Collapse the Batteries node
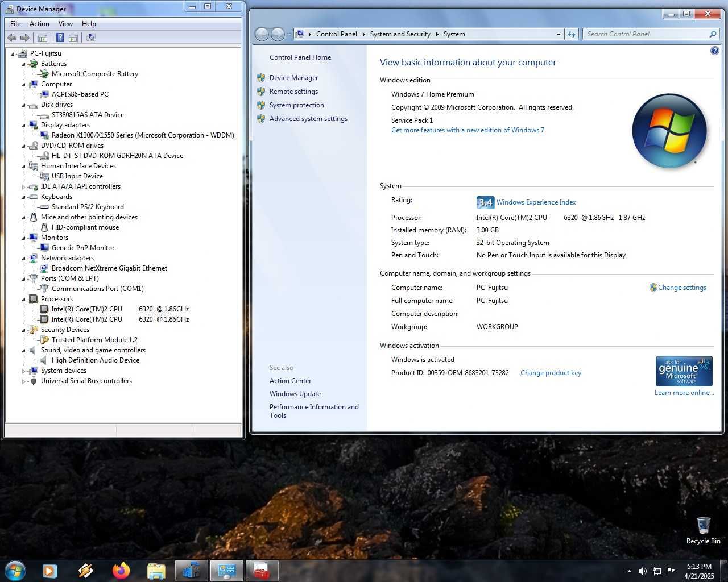728x582 pixels. [x=24, y=64]
